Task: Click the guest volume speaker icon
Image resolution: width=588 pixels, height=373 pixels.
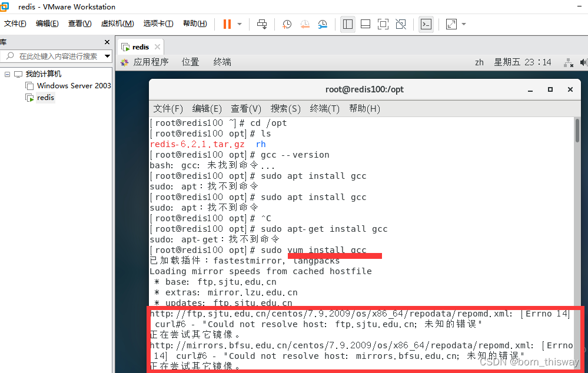Action: tap(583, 62)
